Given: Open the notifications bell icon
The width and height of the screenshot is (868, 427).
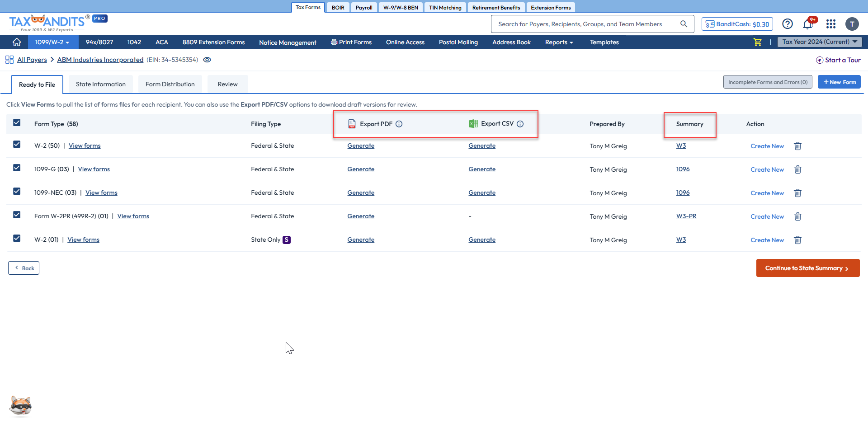Looking at the screenshot, I should click(x=808, y=24).
